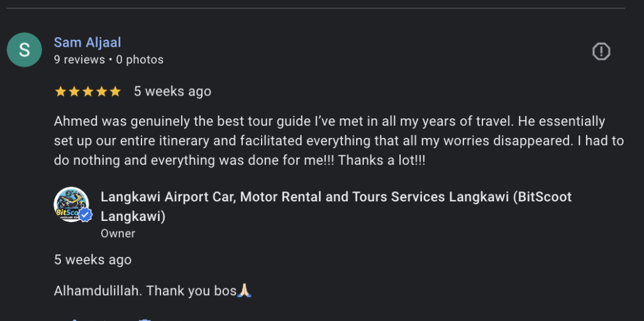
Task: Click the owner reply's "5 weeks ago" timestamp
Action: coord(92,259)
